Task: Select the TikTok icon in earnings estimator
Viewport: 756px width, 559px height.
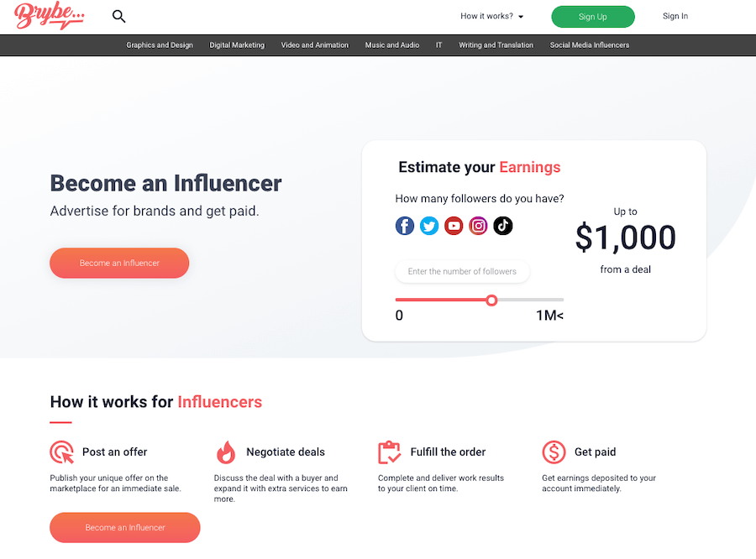Action: point(503,226)
